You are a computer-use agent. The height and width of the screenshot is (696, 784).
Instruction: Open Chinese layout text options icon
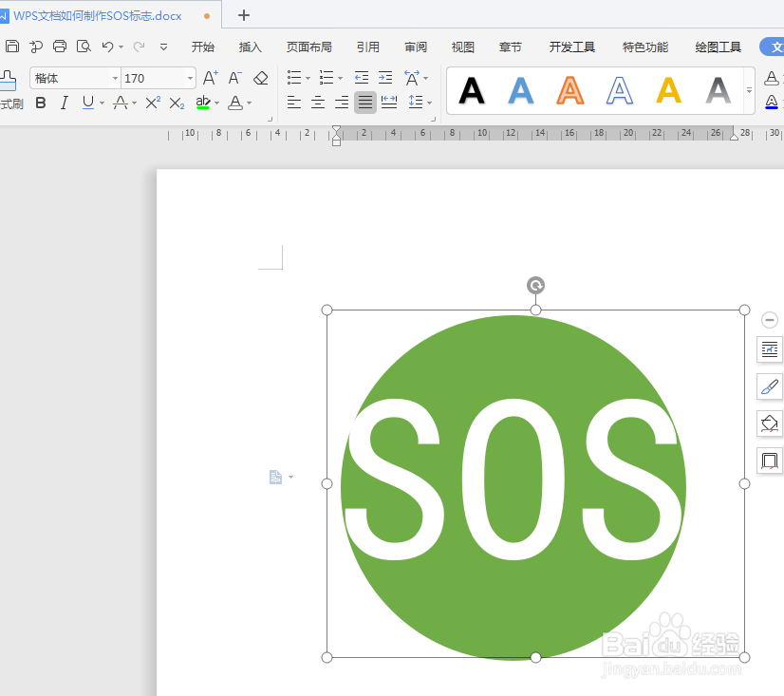412,78
